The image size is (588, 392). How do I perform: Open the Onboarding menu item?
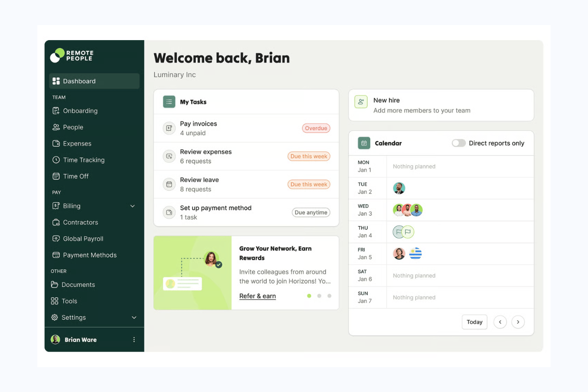pos(94,111)
